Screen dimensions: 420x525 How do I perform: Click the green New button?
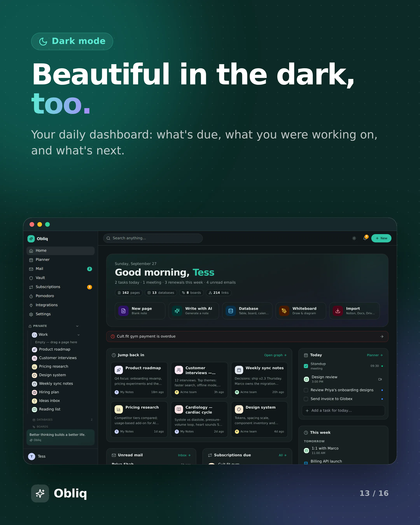pos(381,238)
